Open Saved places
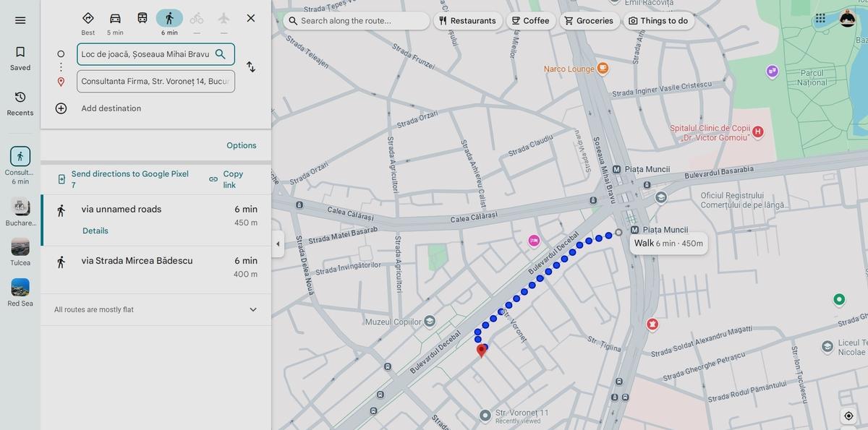This screenshot has height=430, width=868. click(20, 58)
